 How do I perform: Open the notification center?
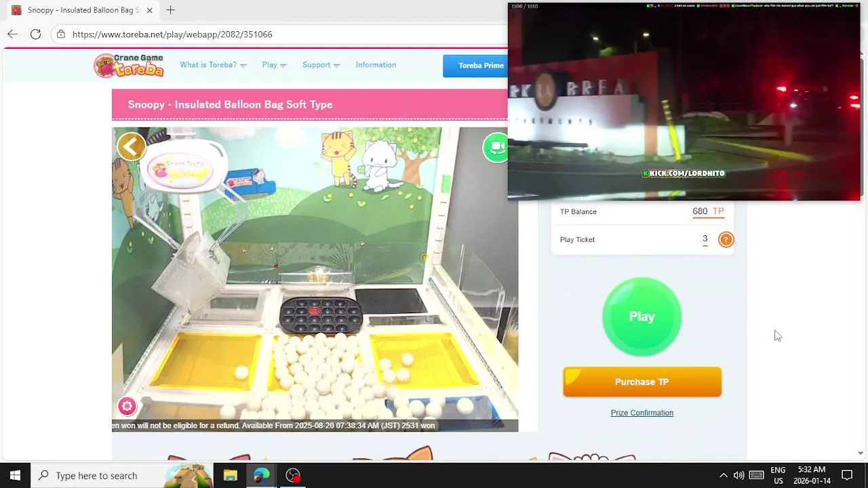(x=847, y=475)
